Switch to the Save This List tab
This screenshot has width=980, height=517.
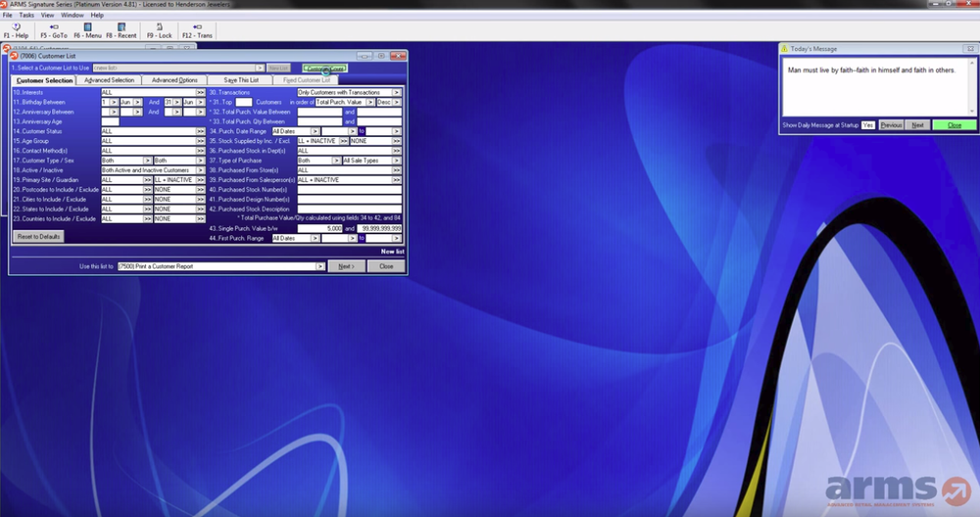(x=240, y=80)
